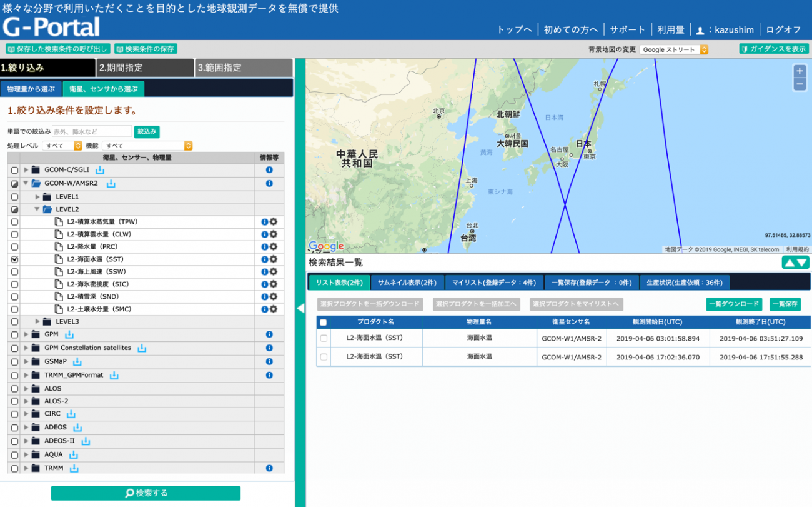Image resolution: width=812 pixels, height=507 pixels.
Task: Click the ログオフ link
Action: [x=783, y=29]
